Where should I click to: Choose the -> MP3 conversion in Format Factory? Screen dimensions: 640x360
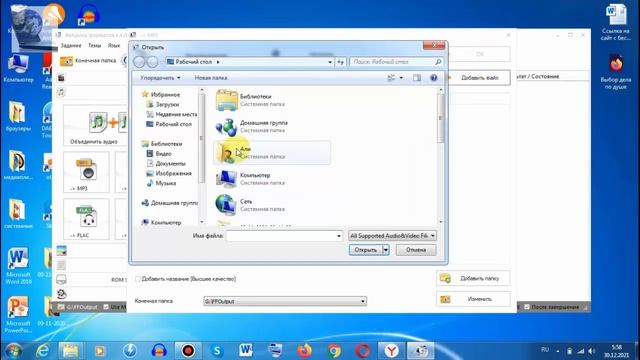(x=86, y=172)
